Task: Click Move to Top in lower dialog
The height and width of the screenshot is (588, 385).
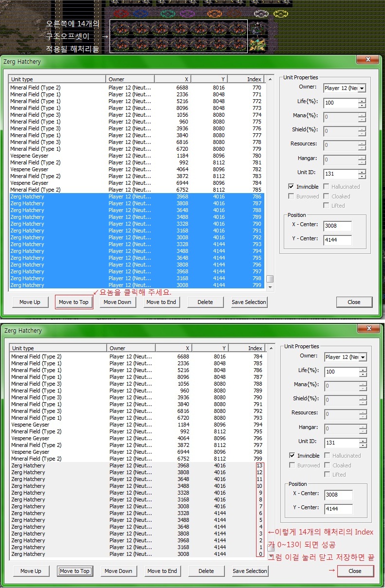Action: [x=74, y=571]
